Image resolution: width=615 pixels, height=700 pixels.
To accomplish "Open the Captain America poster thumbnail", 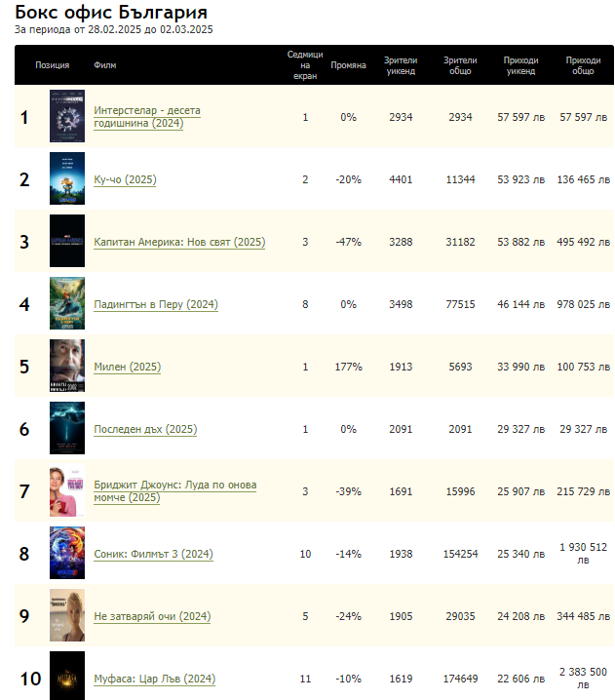I will pyautogui.click(x=67, y=242).
